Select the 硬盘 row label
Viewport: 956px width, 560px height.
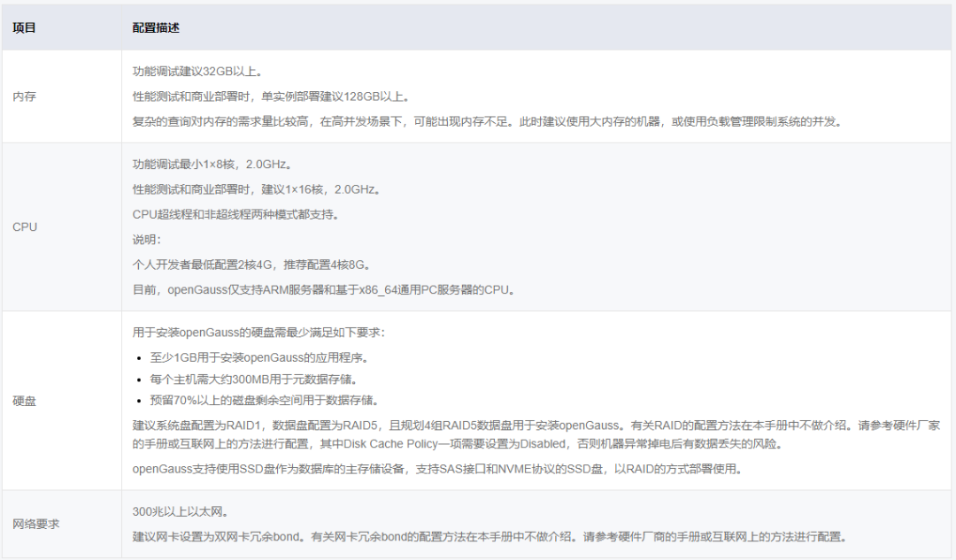[x=25, y=401]
